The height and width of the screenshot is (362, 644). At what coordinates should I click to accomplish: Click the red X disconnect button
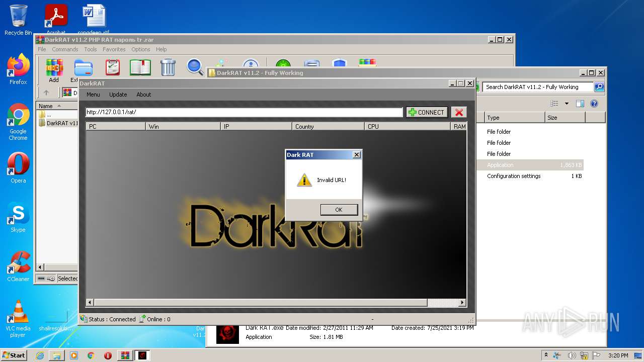459,112
